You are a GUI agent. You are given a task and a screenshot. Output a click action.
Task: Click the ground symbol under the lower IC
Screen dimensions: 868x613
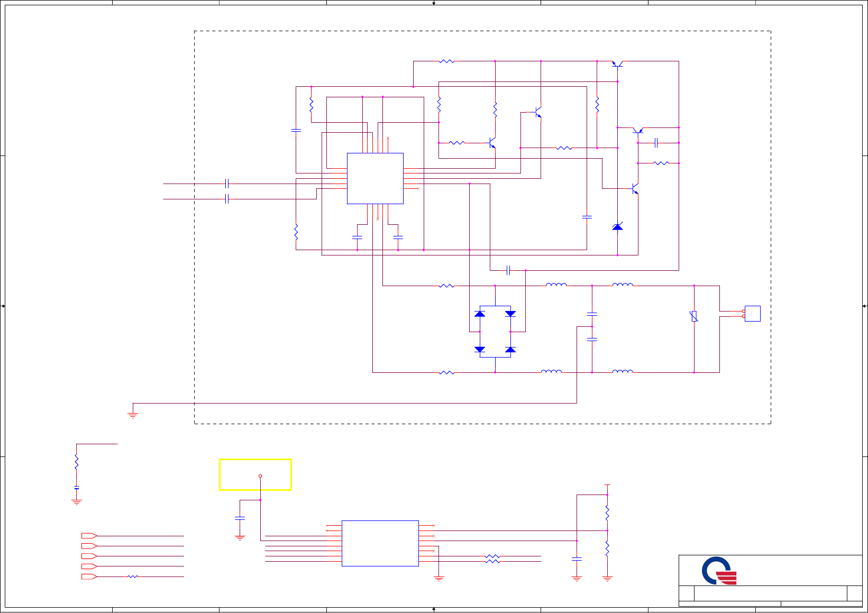[438, 579]
